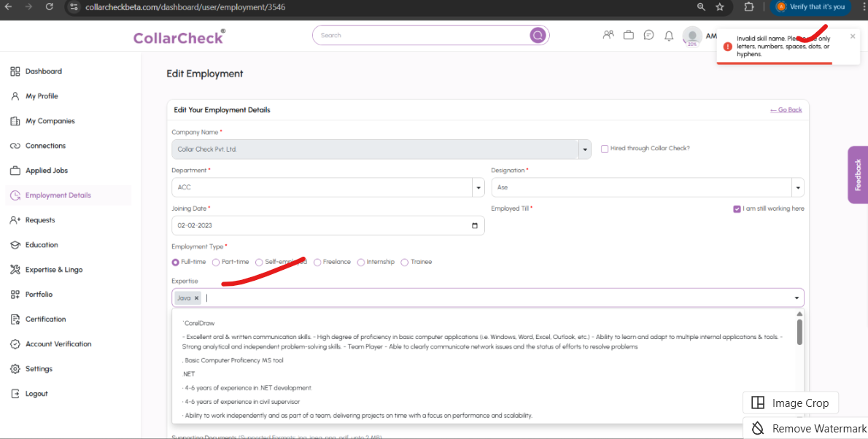This screenshot has height=439, width=868.
Task: Expand the Company Name dropdown
Action: click(584, 149)
